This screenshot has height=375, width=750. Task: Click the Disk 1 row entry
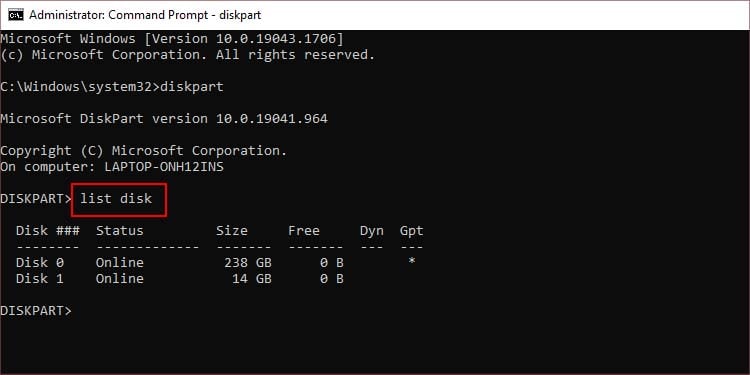(x=179, y=278)
